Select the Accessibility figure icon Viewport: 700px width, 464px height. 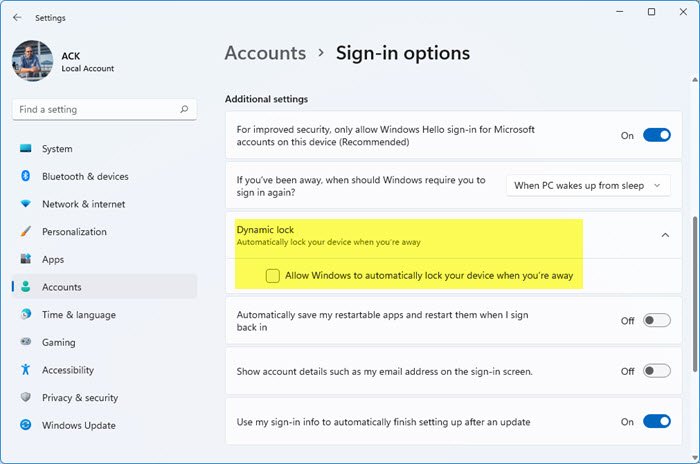[x=26, y=370]
